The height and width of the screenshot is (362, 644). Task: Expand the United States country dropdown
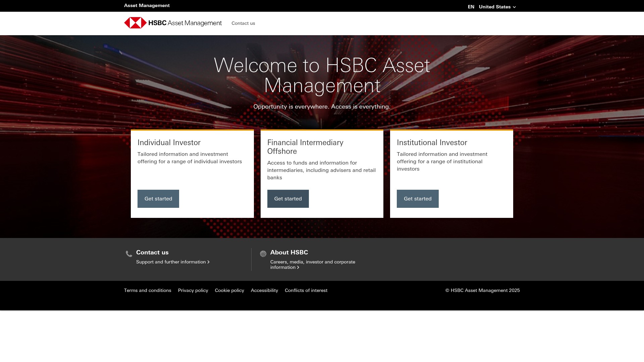tap(497, 7)
